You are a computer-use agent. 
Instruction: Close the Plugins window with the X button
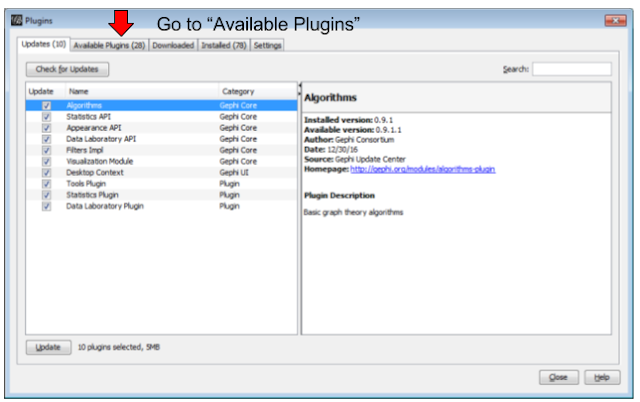pos(616,20)
